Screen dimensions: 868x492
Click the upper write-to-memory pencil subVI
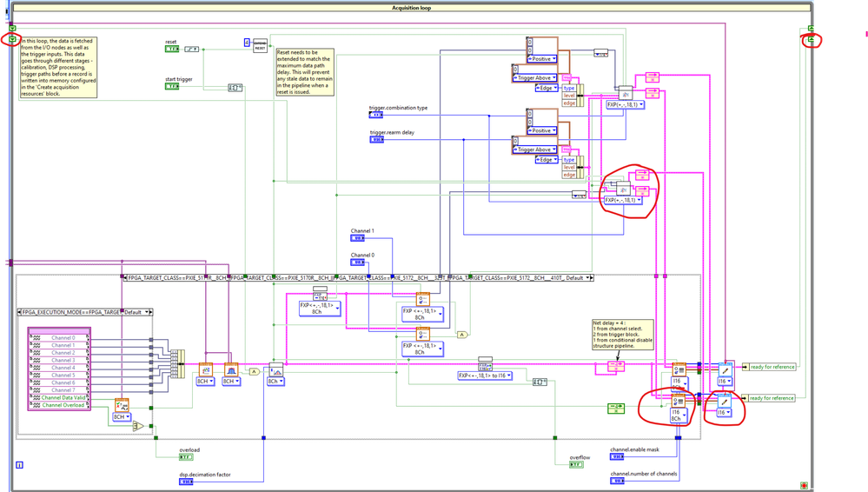pos(725,370)
